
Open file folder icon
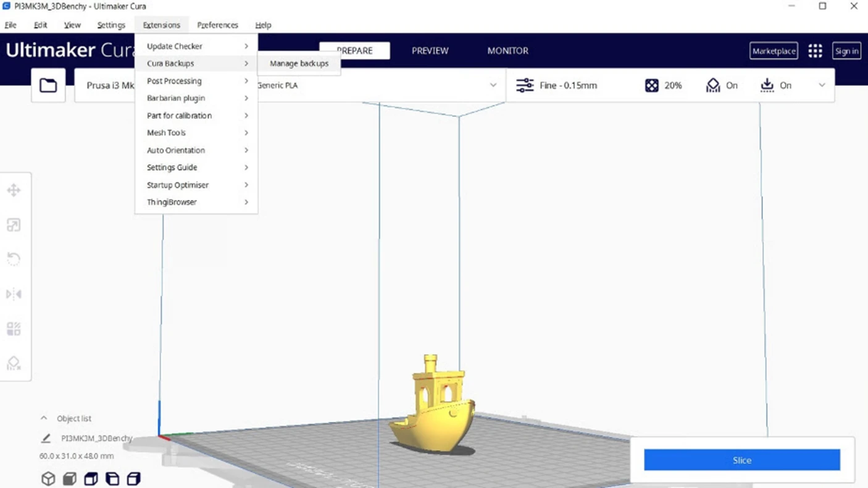point(48,85)
